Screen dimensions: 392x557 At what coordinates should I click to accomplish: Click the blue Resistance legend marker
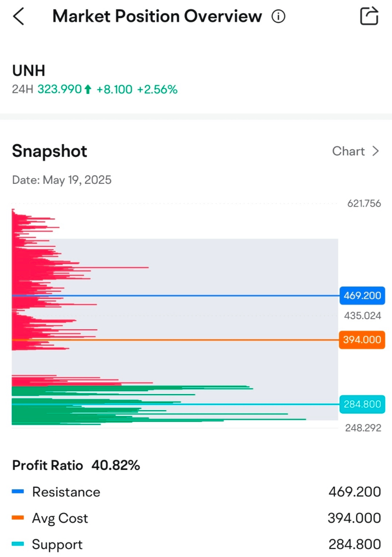pyautogui.click(x=18, y=492)
